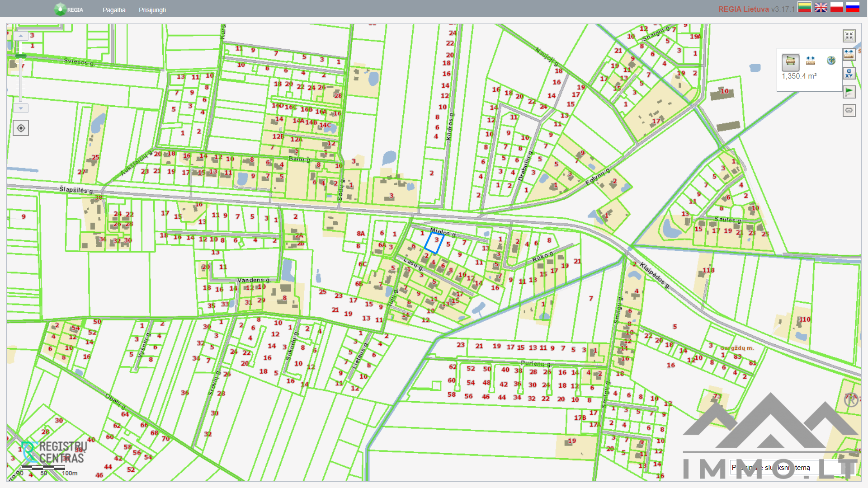Screen dimensions: 868x488
Task: Click the globe coordinate target icon
Action: (831, 61)
